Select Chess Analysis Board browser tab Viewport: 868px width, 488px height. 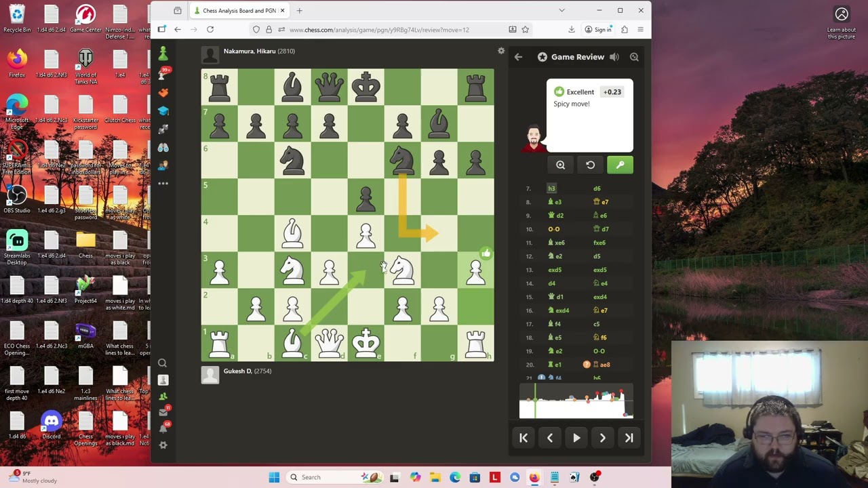coord(239,11)
